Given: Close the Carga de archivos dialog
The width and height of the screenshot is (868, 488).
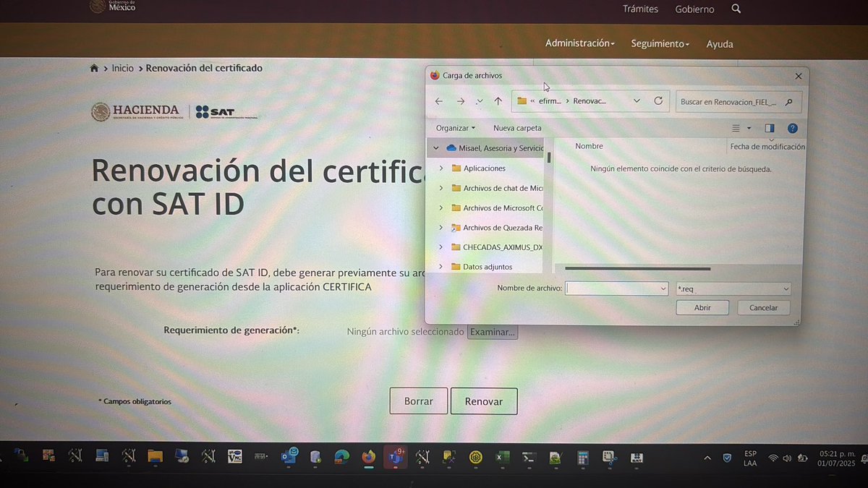Looking at the screenshot, I should (799, 76).
